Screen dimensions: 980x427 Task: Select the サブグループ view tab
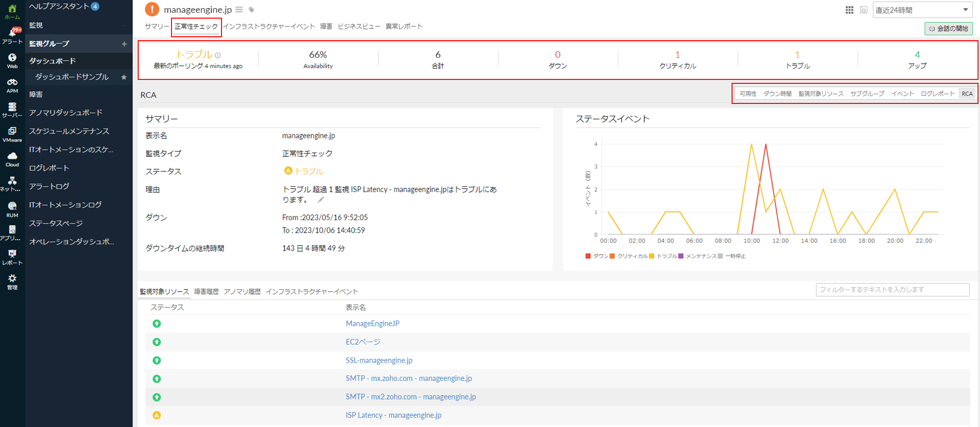point(867,94)
